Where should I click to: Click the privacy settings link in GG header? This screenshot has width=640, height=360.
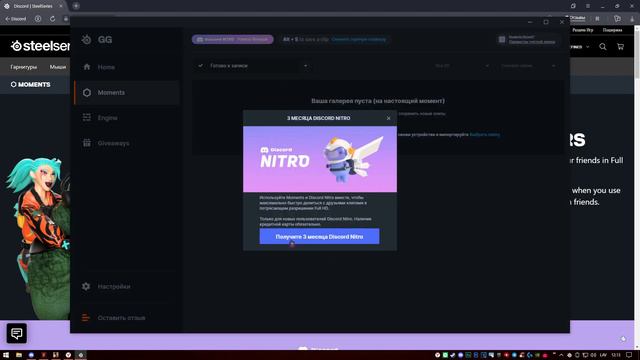click(532, 42)
